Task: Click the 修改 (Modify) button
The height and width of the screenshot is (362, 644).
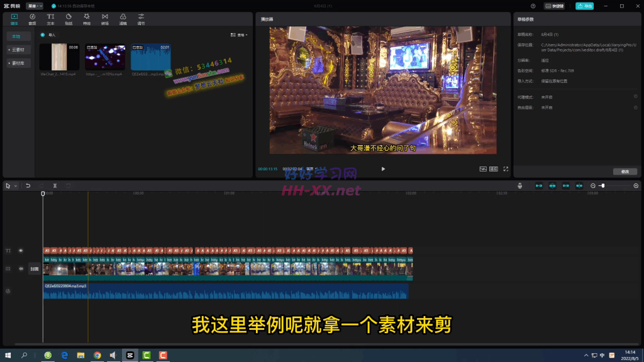Action: click(x=625, y=172)
